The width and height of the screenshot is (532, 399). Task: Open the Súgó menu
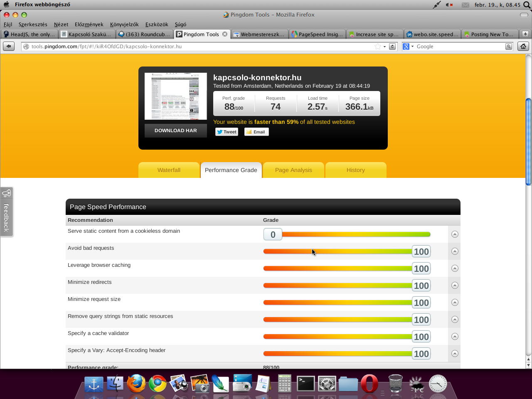click(x=180, y=25)
